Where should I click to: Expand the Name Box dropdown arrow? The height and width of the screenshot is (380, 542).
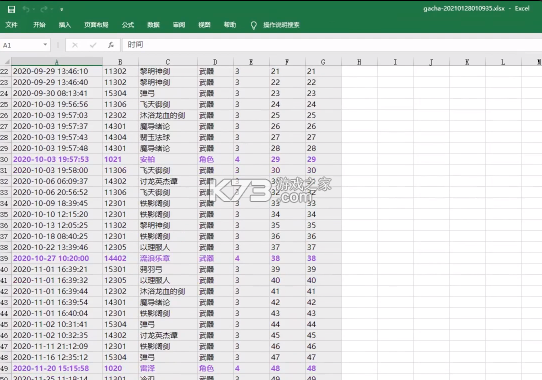pos(45,45)
